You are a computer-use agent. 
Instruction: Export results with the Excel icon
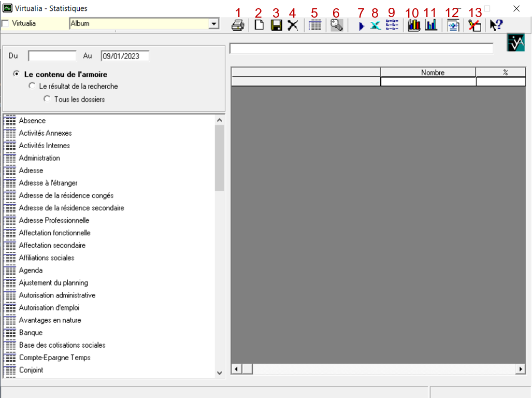tap(376, 26)
